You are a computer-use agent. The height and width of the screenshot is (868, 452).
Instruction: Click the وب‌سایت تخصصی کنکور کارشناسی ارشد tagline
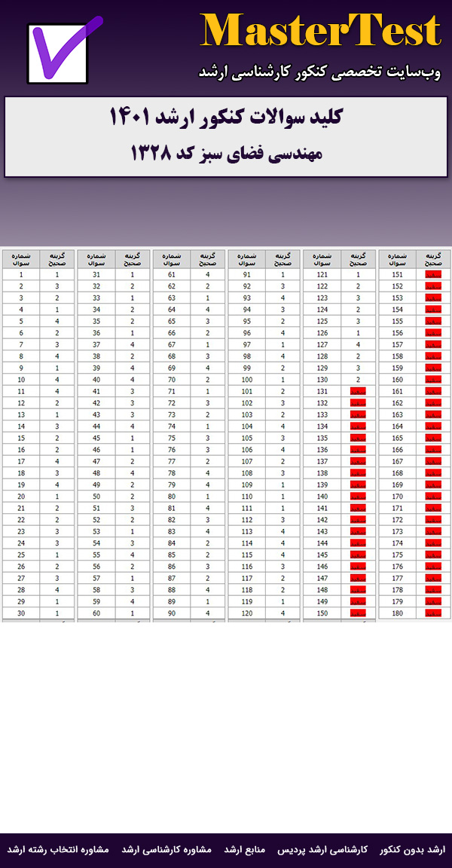click(319, 72)
